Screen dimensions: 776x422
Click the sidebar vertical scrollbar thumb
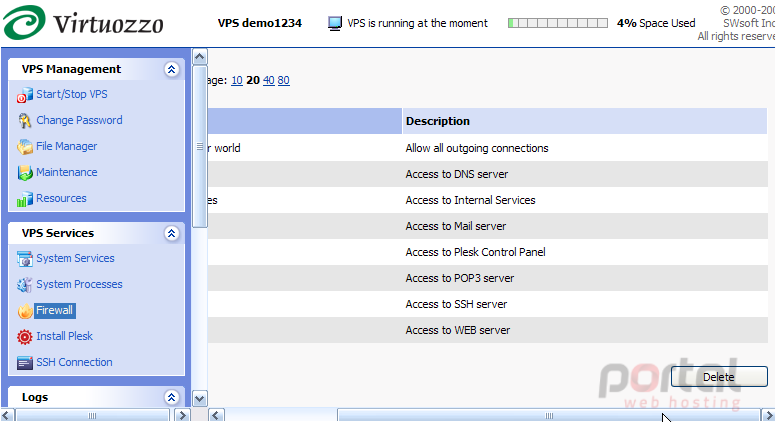pyautogui.click(x=199, y=146)
